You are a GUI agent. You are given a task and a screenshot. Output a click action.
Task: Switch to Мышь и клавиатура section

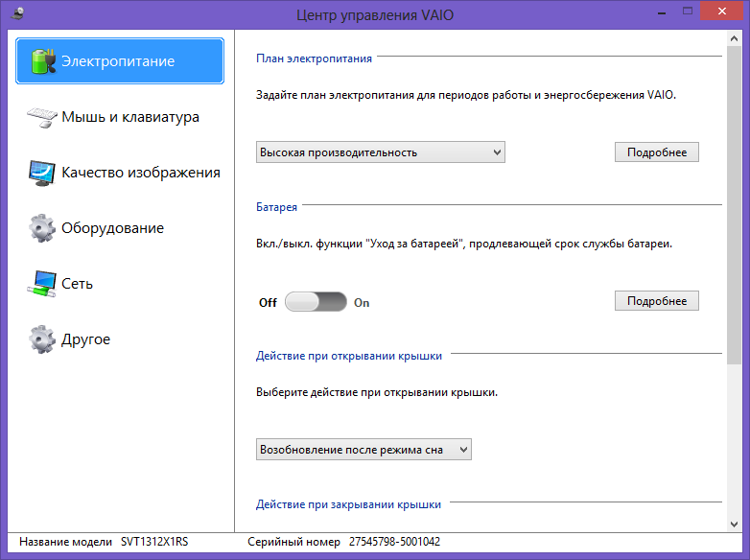[120, 117]
